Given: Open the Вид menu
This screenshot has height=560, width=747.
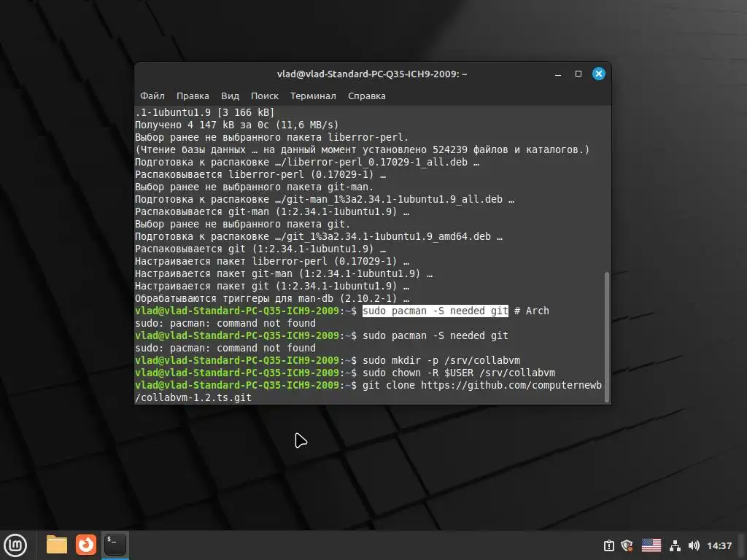Looking at the screenshot, I should (230, 96).
